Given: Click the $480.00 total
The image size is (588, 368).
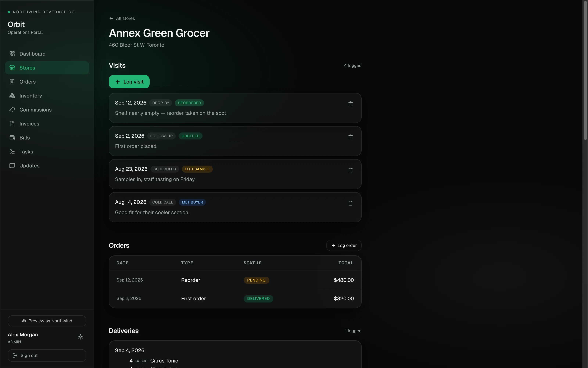Looking at the screenshot, I should [x=344, y=280].
